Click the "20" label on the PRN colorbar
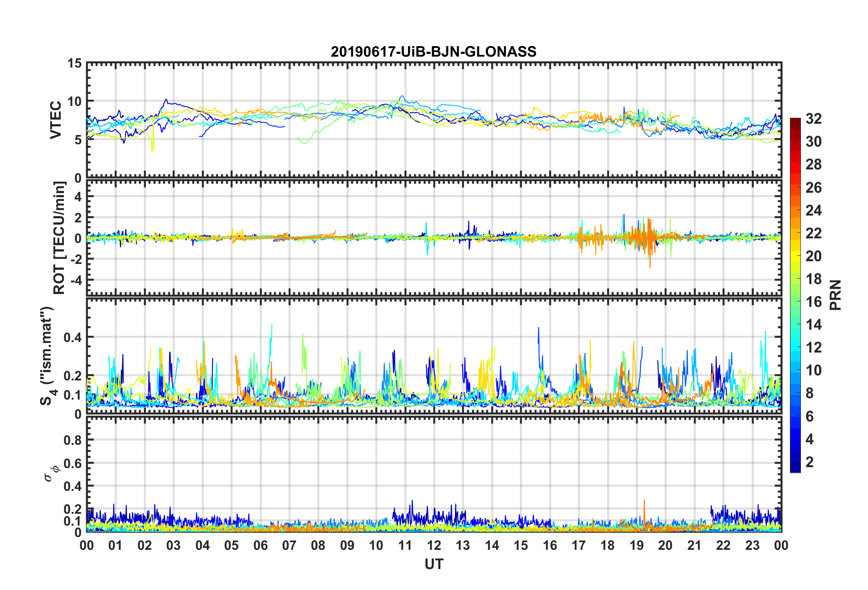 pyautogui.click(x=813, y=256)
